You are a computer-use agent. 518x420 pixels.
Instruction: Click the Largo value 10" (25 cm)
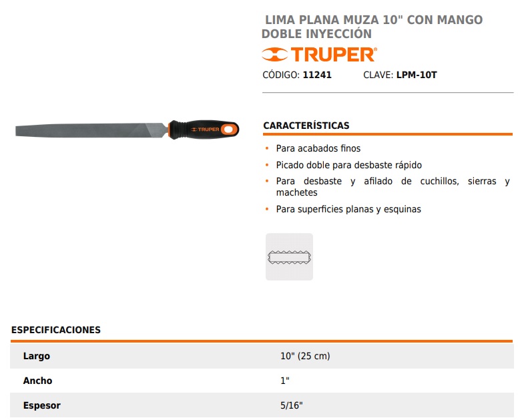[x=305, y=356]
